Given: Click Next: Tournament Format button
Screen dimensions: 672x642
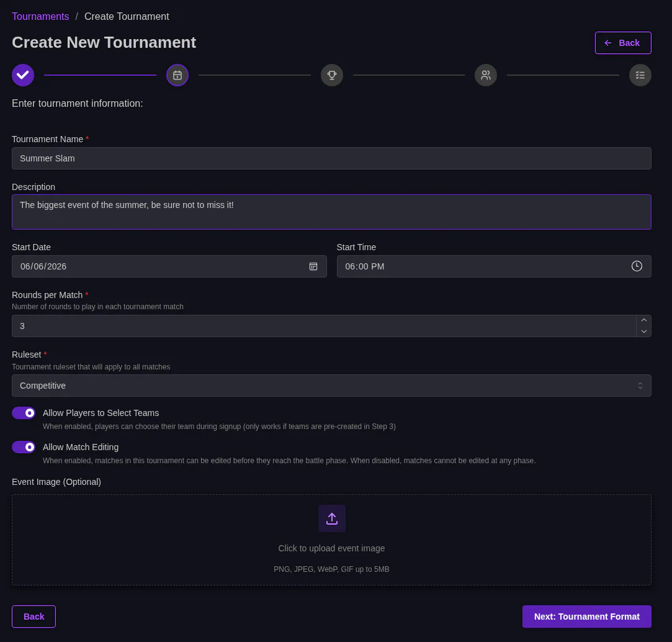Looking at the screenshot, I should 586,617.
